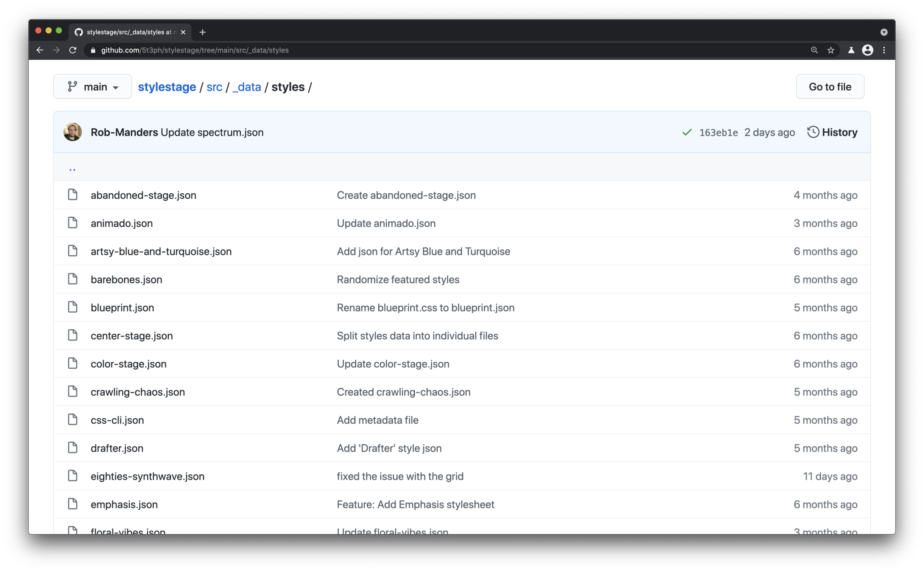Click the Go to file button

click(x=829, y=87)
